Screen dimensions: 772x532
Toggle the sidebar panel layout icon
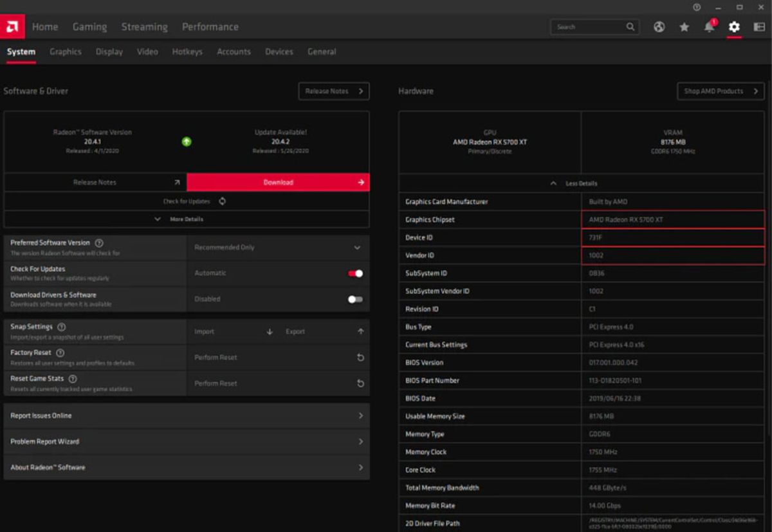(759, 27)
